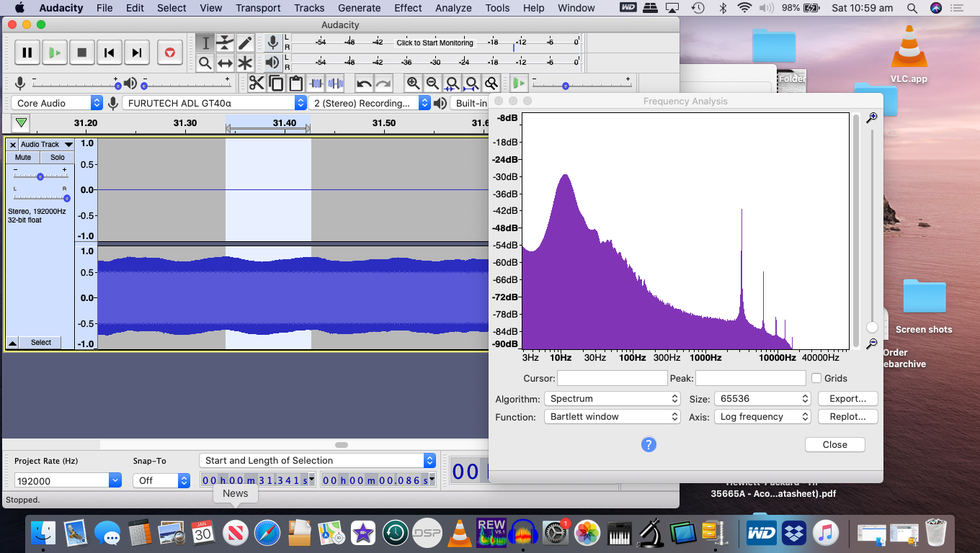Click the Cut scissors icon
The image size is (980, 553).
point(257,84)
